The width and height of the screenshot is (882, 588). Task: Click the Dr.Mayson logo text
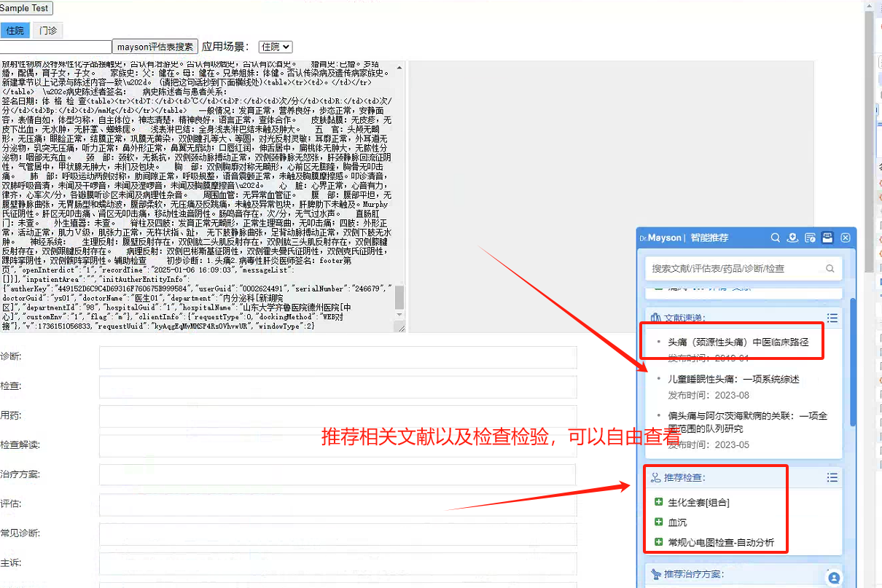[660, 238]
